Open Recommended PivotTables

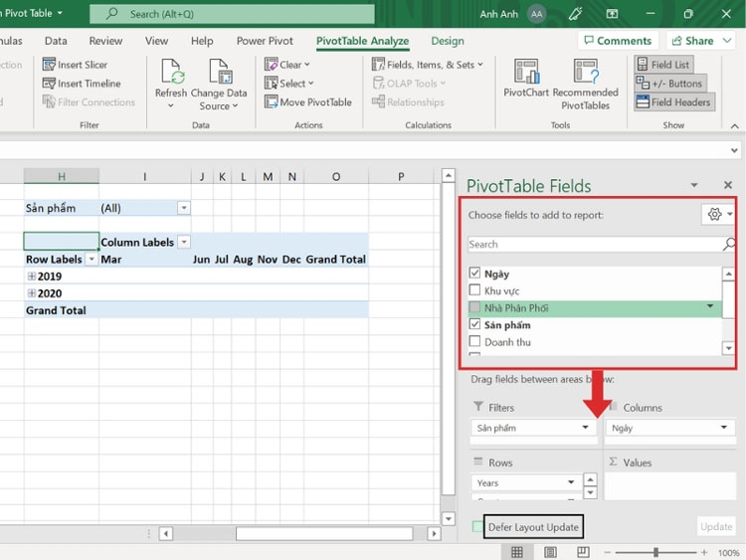click(586, 85)
